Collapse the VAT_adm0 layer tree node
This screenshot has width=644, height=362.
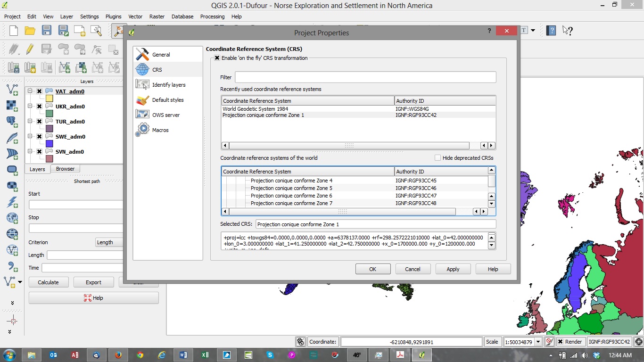click(30, 91)
